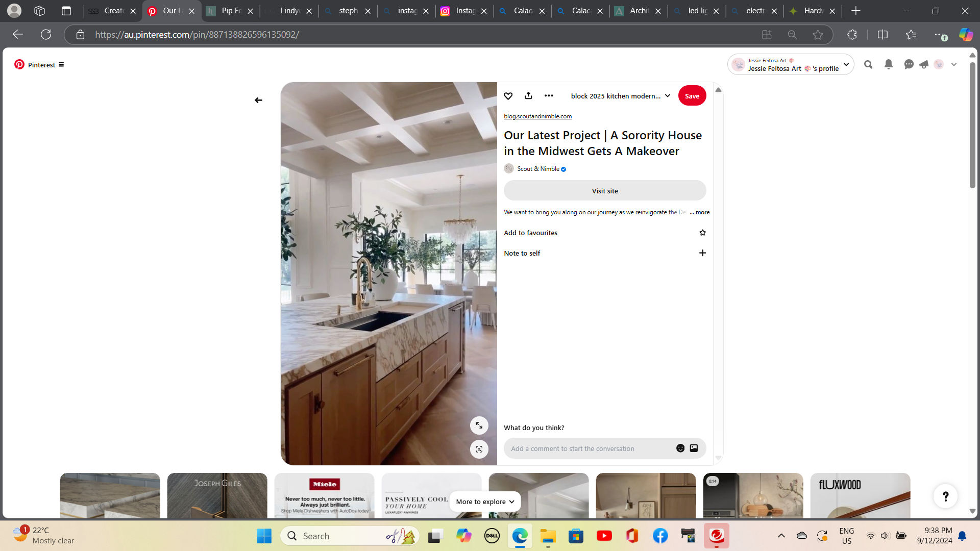Viewport: 980px width, 551px height.
Task: Share the pin with the share icon
Action: click(528, 96)
